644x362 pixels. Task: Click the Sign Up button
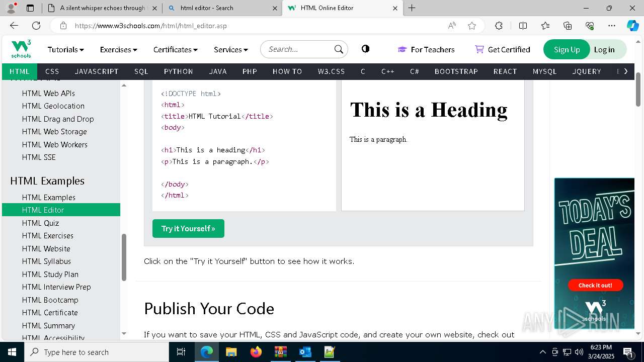[567, 49]
